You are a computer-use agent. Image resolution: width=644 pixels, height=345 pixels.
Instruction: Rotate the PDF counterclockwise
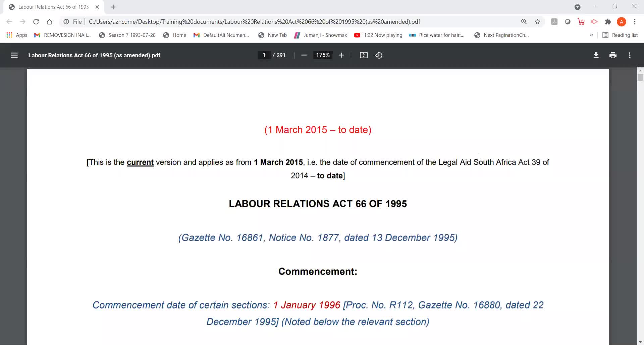379,55
